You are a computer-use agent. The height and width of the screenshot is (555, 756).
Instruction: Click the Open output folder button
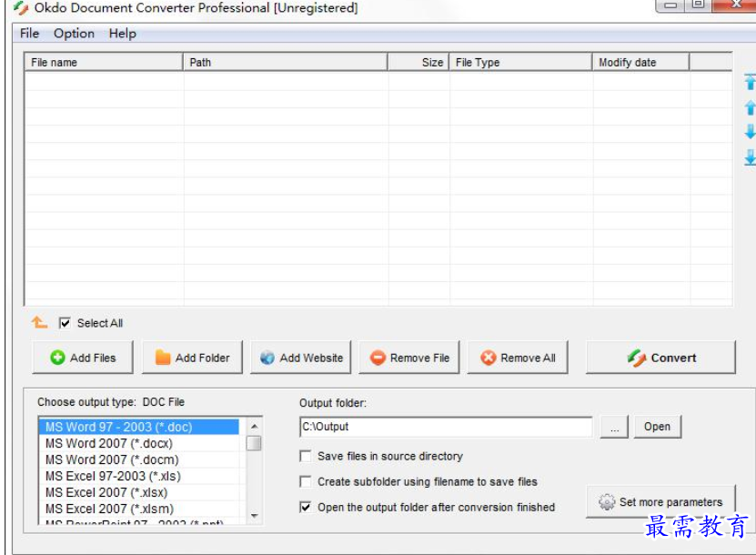click(657, 427)
